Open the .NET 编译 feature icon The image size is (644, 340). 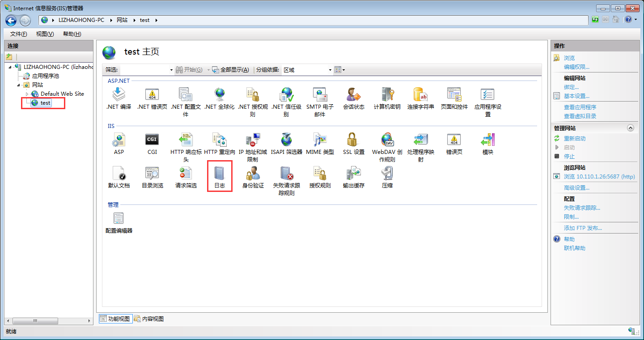point(119,99)
